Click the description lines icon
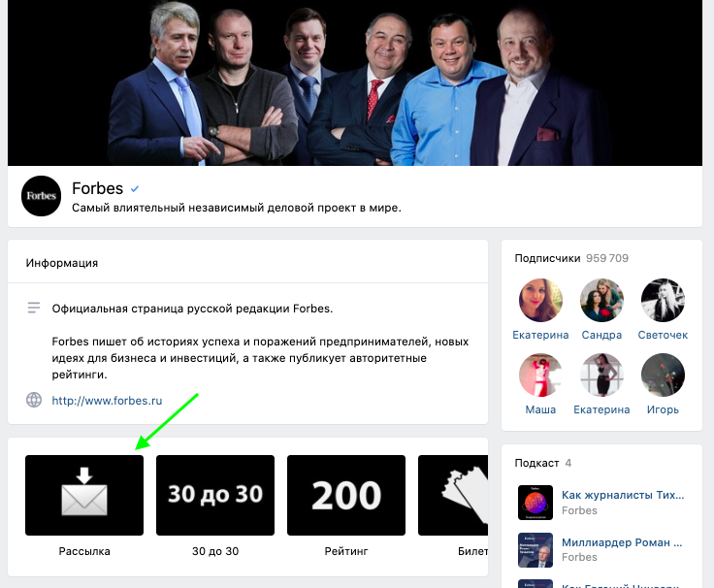Viewport: 714px width, 588px height. (34, 308)
